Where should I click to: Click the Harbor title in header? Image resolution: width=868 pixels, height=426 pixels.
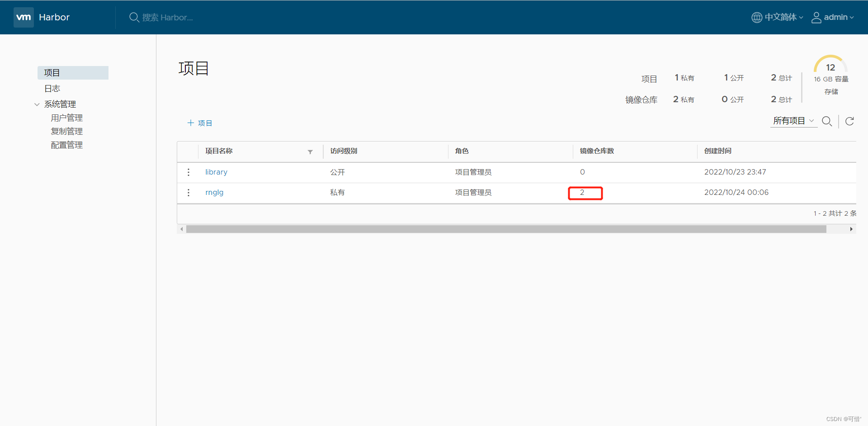pyautogui.click(x=54, y=17)
